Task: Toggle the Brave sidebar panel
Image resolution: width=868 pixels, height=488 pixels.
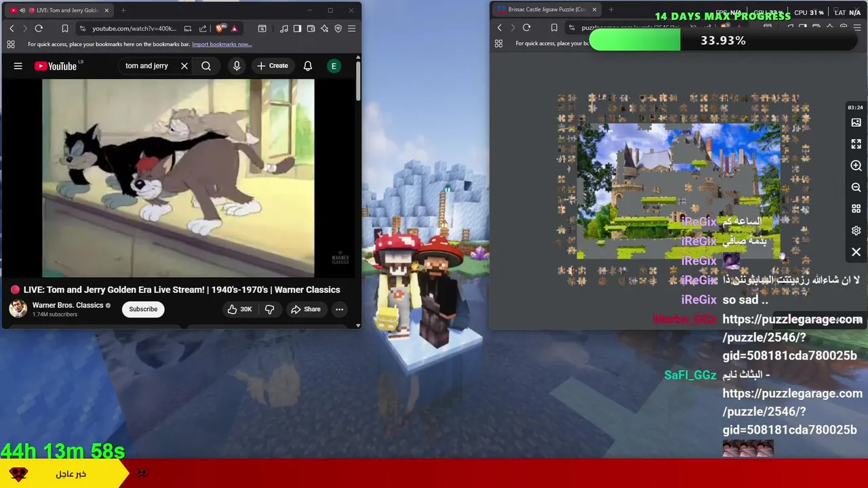Action: (297, 28)
